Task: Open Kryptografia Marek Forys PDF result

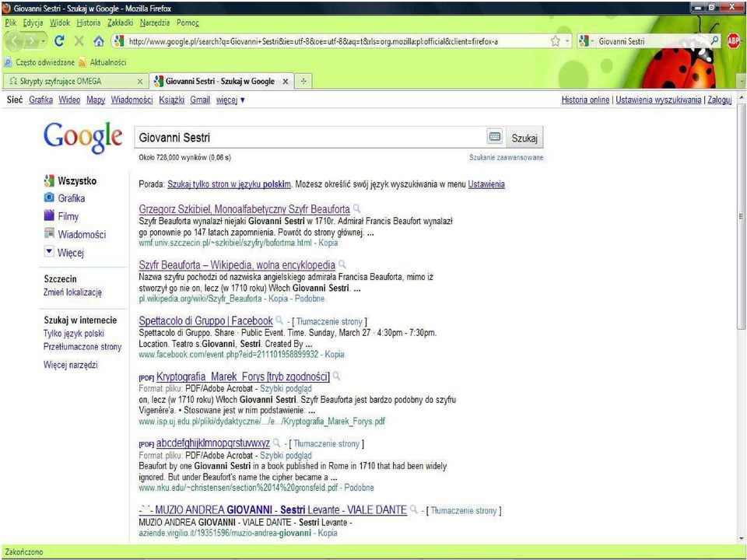Action: (243, 376)
